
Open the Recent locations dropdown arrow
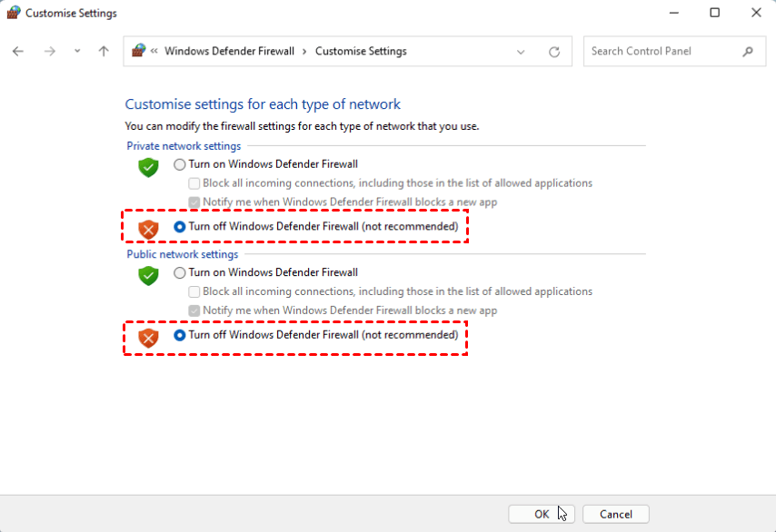coord(77,52)
